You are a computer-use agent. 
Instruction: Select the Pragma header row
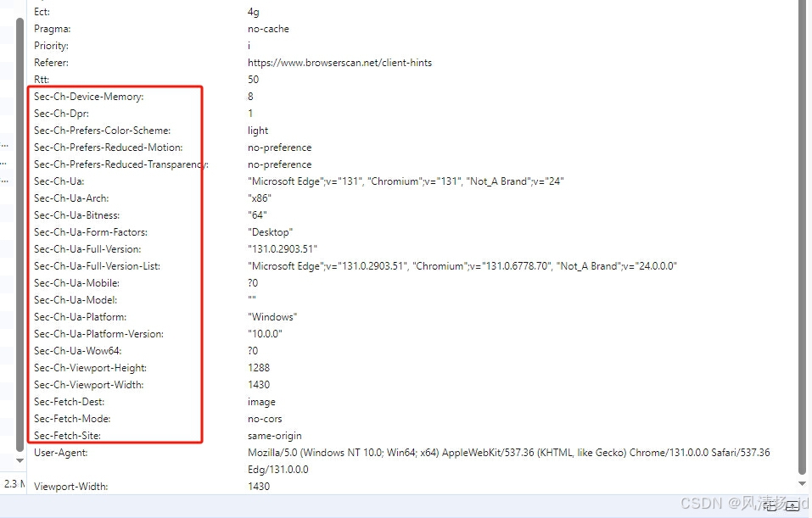tap(51, 28)
